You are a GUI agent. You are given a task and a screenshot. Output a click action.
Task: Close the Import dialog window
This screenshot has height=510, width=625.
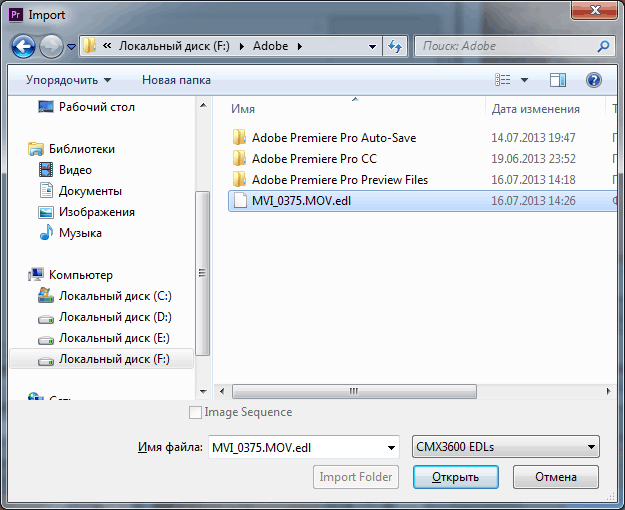tap(594, 10)
